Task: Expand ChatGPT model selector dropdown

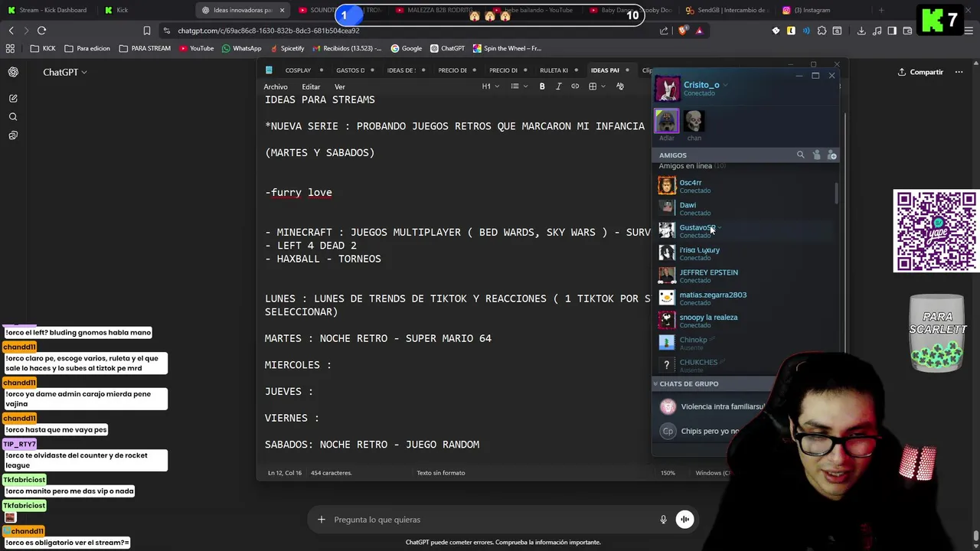Action: pyautogui.click(x=65, y=72)
